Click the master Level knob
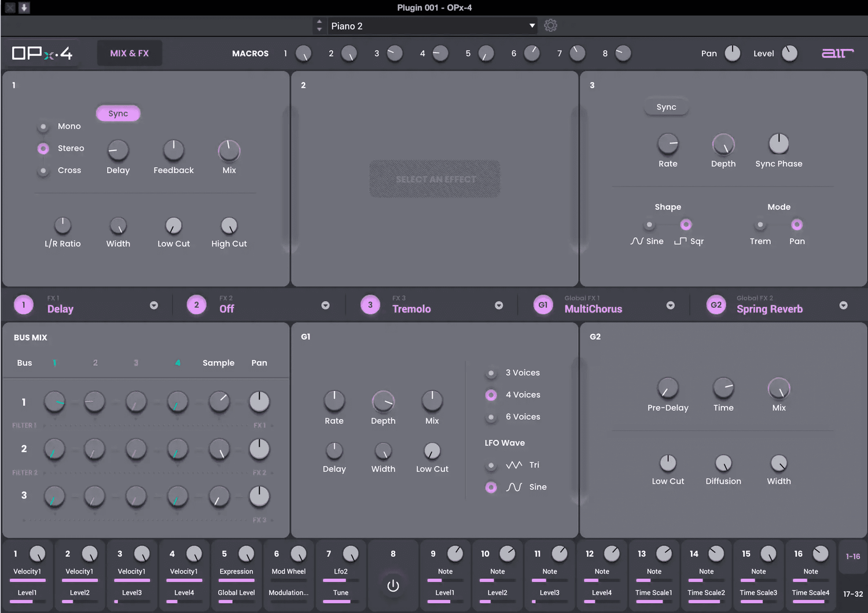 (x=789, y=53)
